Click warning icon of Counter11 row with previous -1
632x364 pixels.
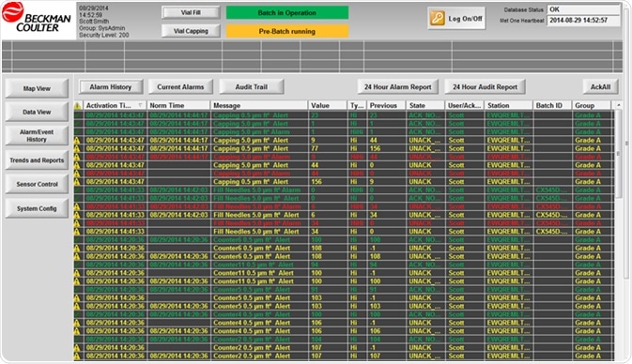pyautogui.click(x=77, y=273)
